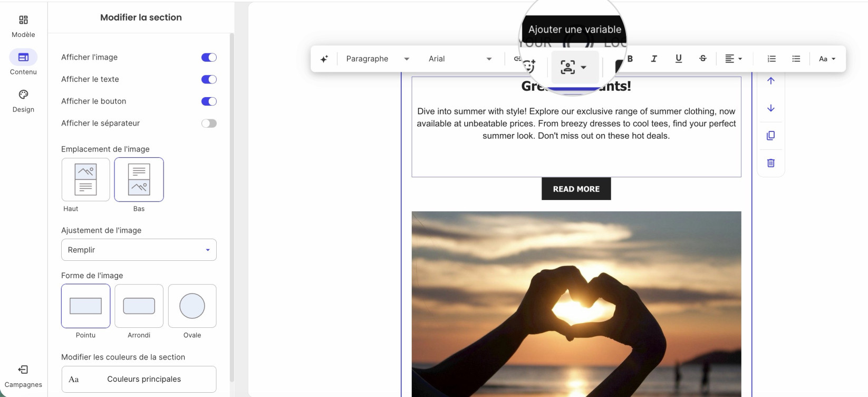Open the Modèle sidebar tab

[x=23, y=26]
